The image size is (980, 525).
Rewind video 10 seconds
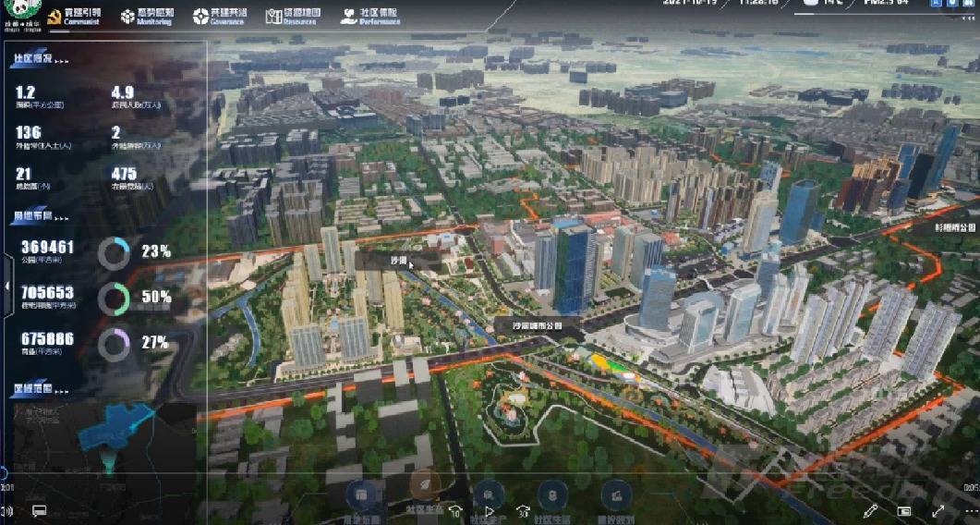click(454, 510)
